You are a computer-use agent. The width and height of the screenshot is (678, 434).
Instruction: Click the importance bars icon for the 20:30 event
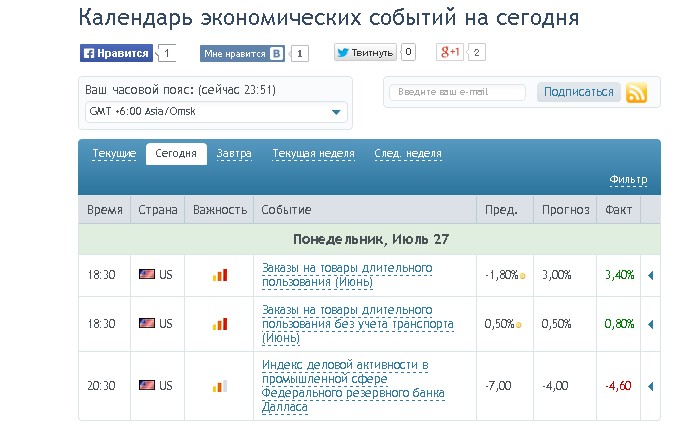220,386
